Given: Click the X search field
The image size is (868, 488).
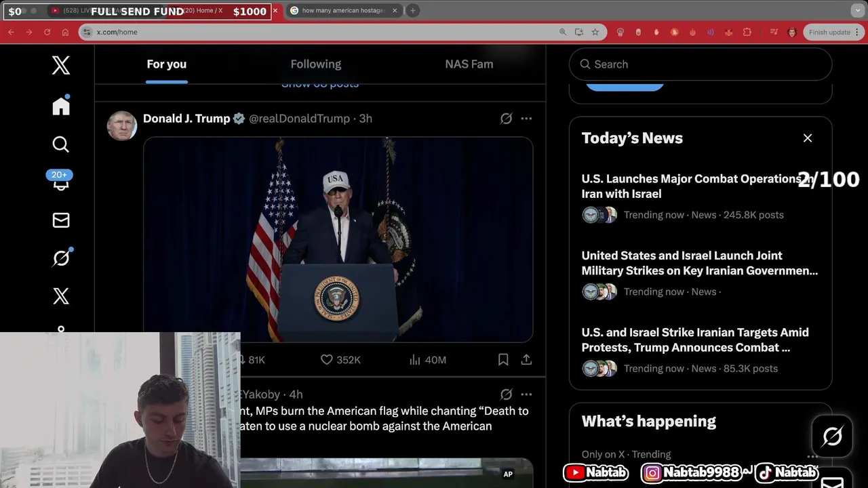Looking at the screenshot, I should 701,64.
